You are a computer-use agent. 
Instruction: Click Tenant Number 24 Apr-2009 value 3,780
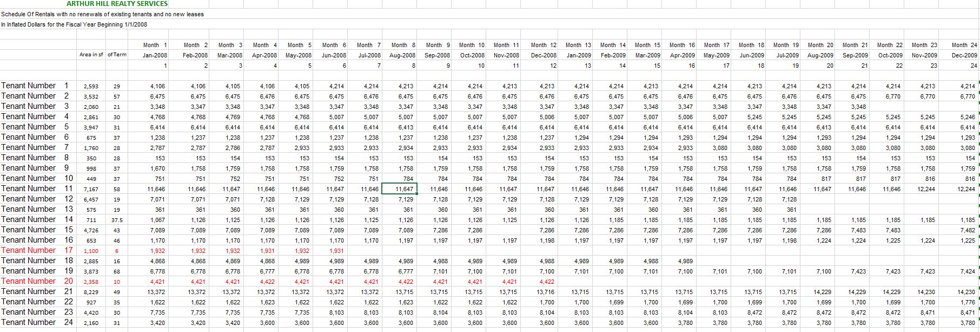pyautogui.click(x=685, y=323)
